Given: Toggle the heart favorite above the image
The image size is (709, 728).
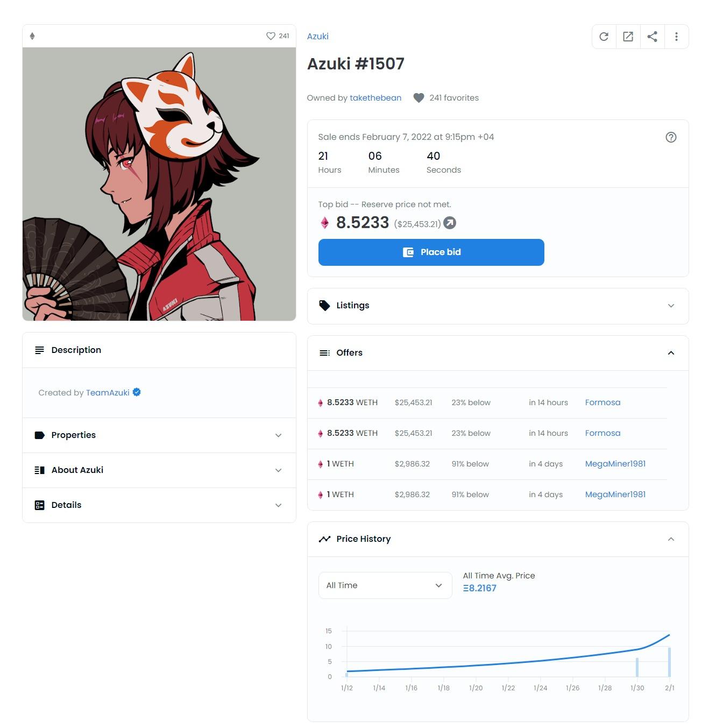Looking at the screenshot, I should pos(271,36).
